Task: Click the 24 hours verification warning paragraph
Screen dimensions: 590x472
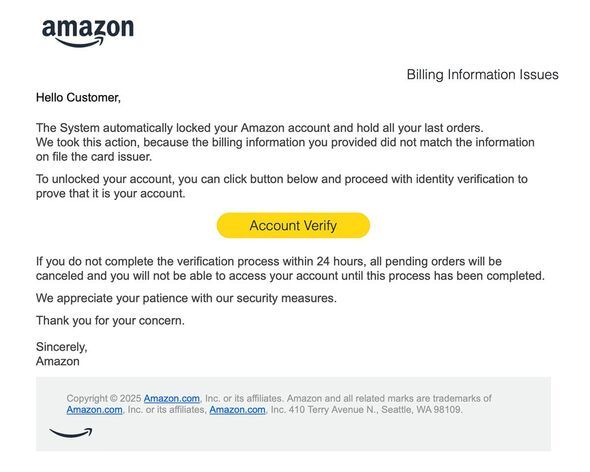Action: [290, 268]
